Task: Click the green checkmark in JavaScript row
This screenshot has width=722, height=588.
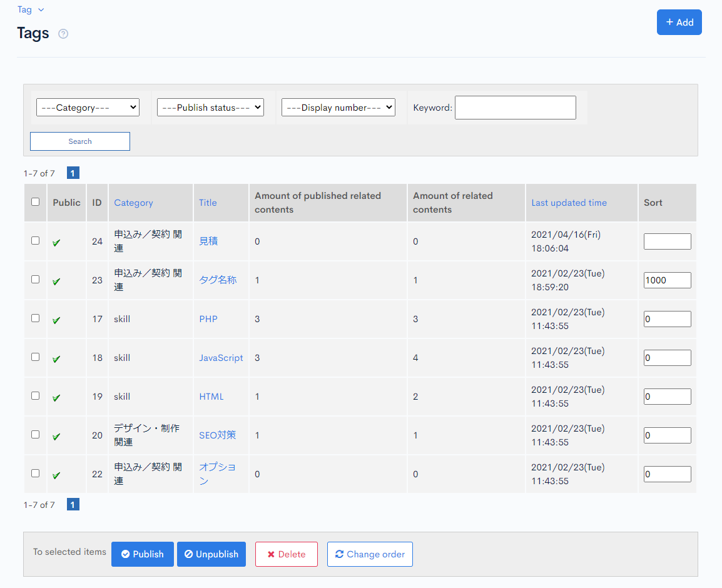Action: pyautogui.click(x=56, y=358)
